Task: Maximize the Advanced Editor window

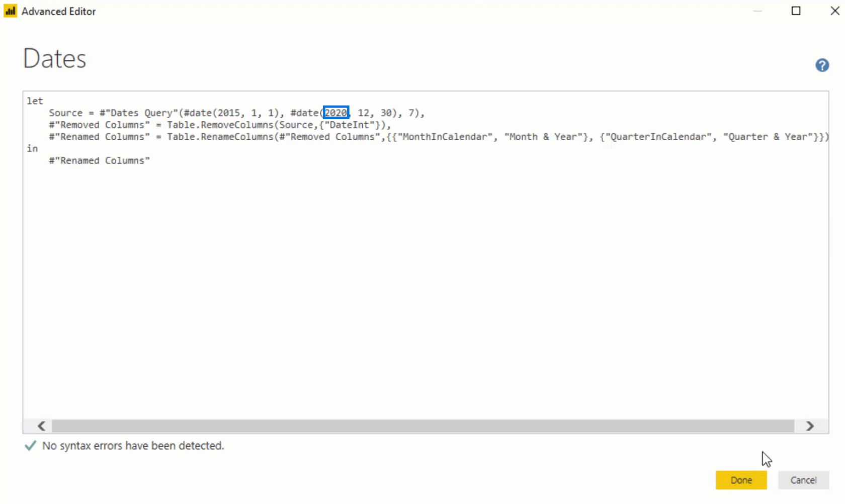Action: pyautogui.click(x=796, y=11)
